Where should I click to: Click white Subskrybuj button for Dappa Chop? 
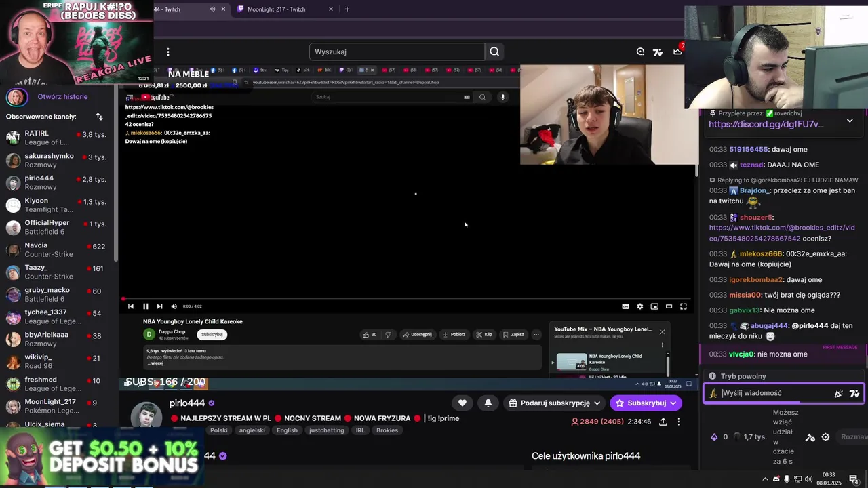212,334
